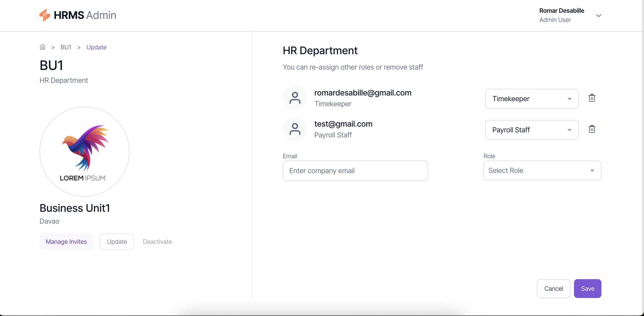Open the Payroll Staff role dropdown
The image size is (644, 316).
(532, 130)
